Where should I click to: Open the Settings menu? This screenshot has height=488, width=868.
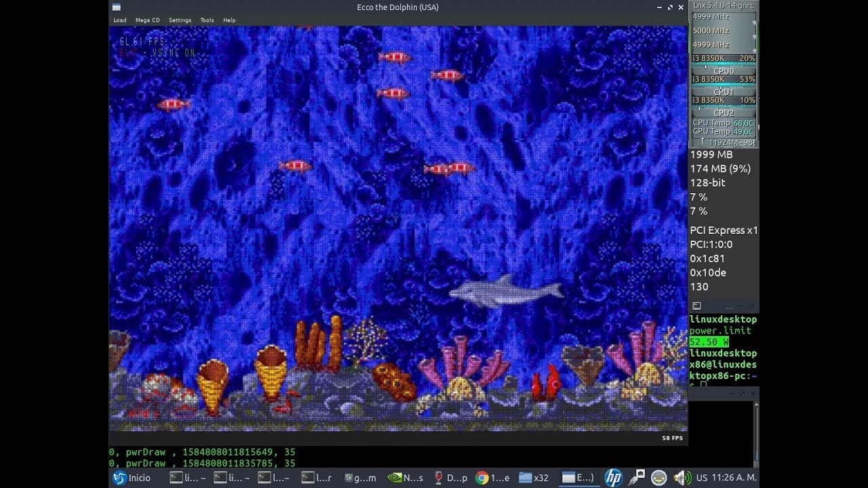point(180,20)
